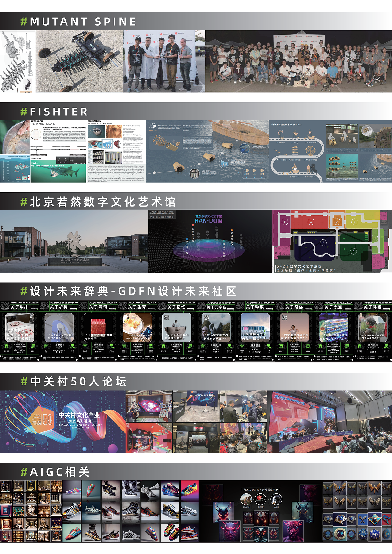Click the RAN·DOM logo title

click(x=208, y=220)
